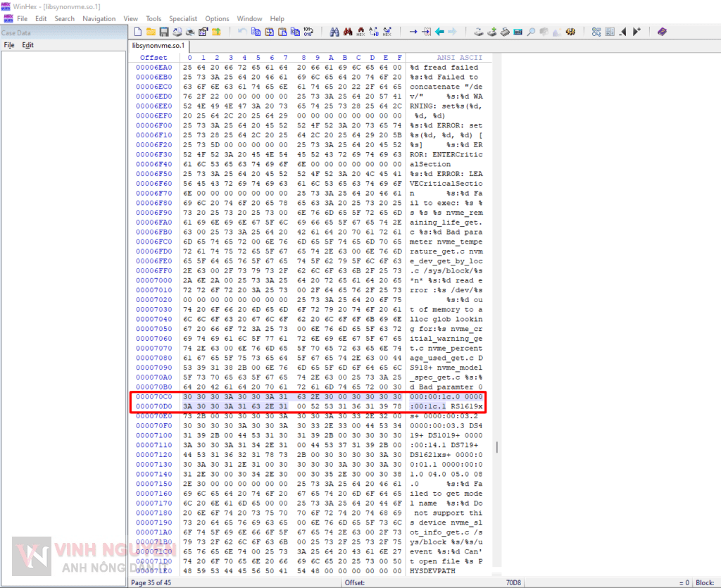Click the Find Text binoculars icon
This screenshot has height=588, width=721.
[334, 32]
